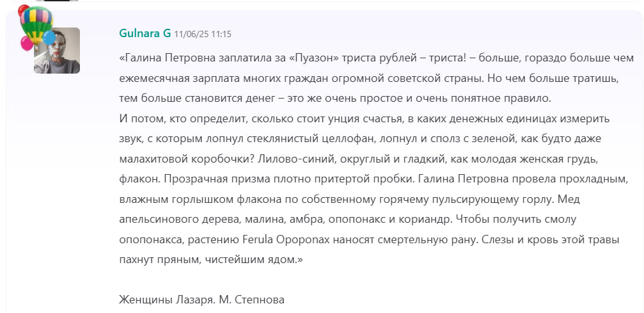This screenshot has width=644, height=313.
Task: Click the red balloon behind the badge
Action: pyautogui.click(x=23, y=10)
